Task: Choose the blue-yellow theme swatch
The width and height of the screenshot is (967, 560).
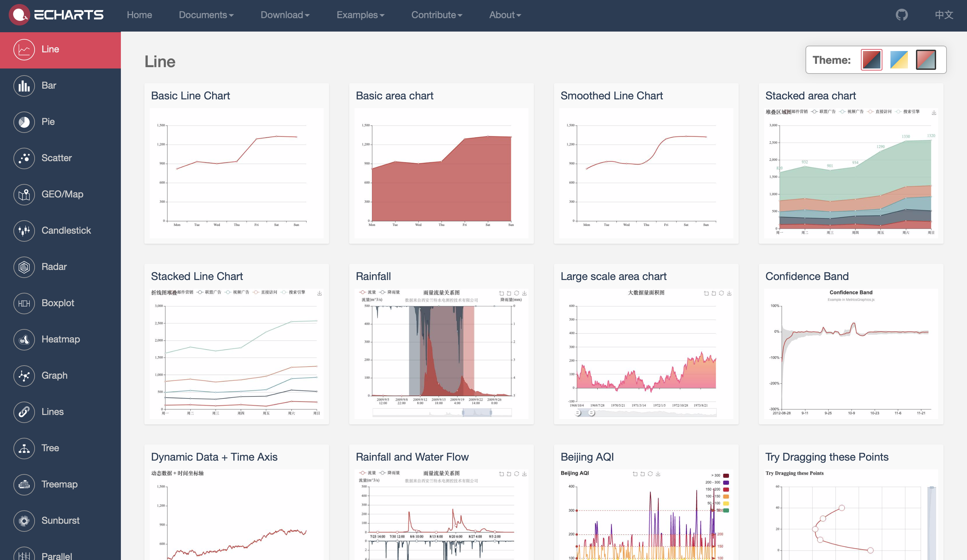Action: tap(899, 60)
